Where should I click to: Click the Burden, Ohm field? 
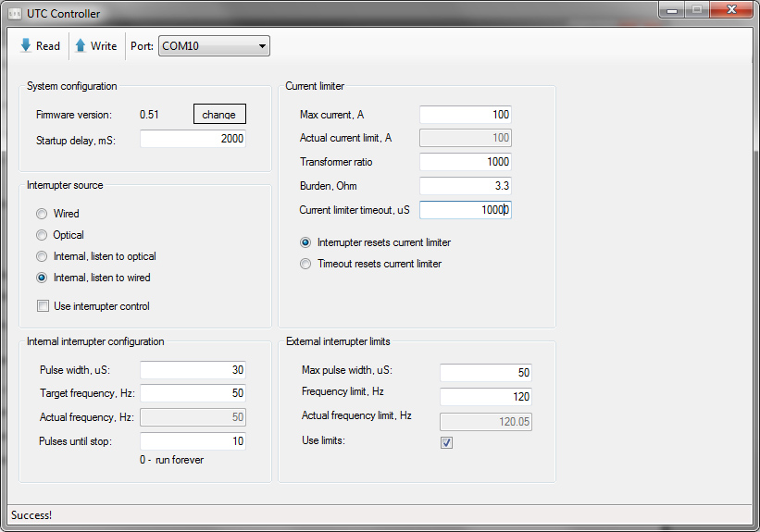click(x=465, y=186)
